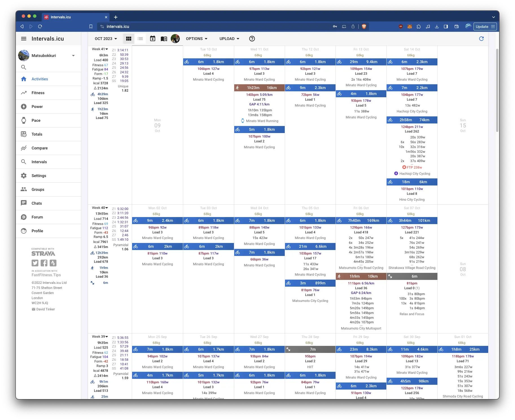
Task: Open the David Tinker email link
Action: click(45, 309)
